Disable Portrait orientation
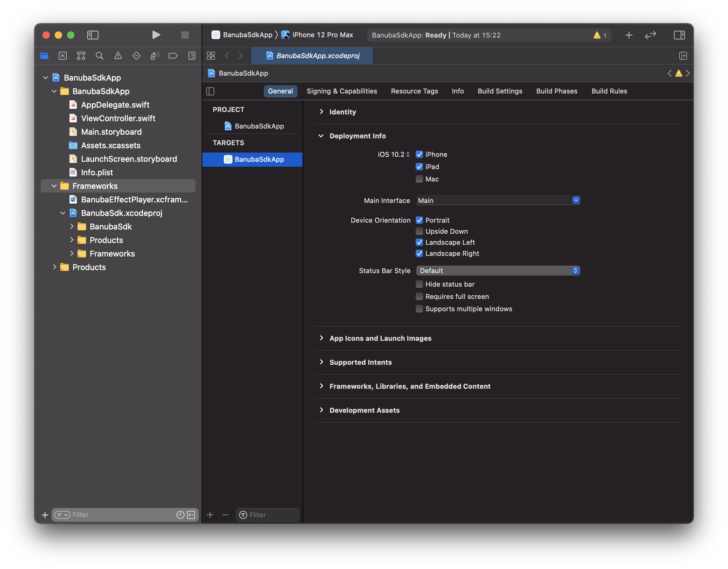 (419, 220)
